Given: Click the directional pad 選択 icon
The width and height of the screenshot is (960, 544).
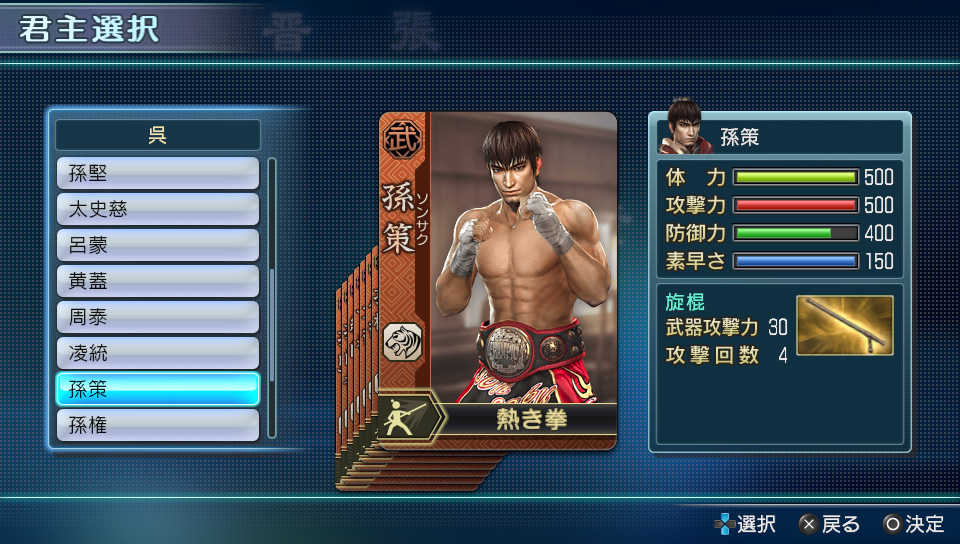Looking at the screenshot, I should [725, 524].
